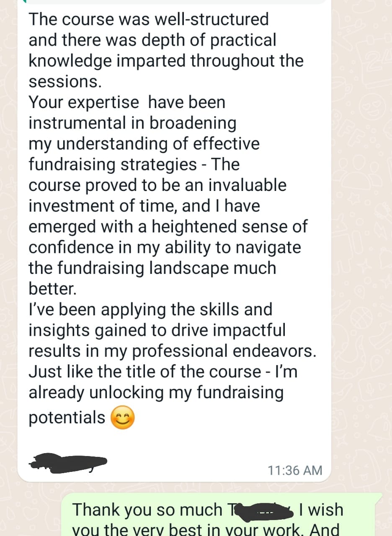Viewport: 392px width, 536px height.
Task: Tap the smiling emoji after "potentials"
Action: pos(123,418)
